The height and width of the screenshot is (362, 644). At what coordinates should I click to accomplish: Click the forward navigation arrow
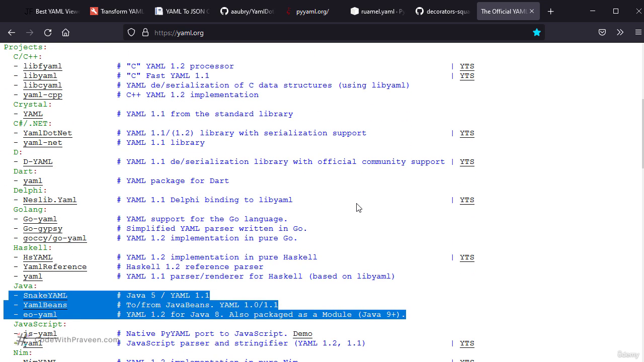[x=30, y=33]
